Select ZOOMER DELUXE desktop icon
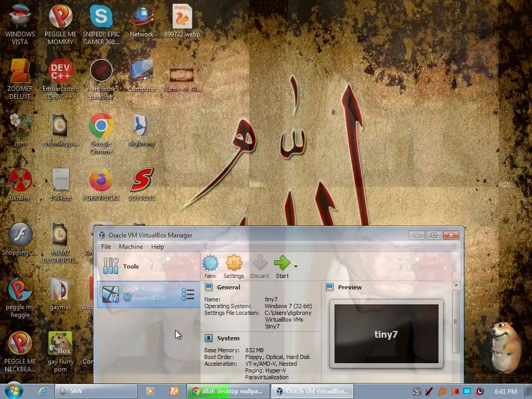 pos(20,79)
